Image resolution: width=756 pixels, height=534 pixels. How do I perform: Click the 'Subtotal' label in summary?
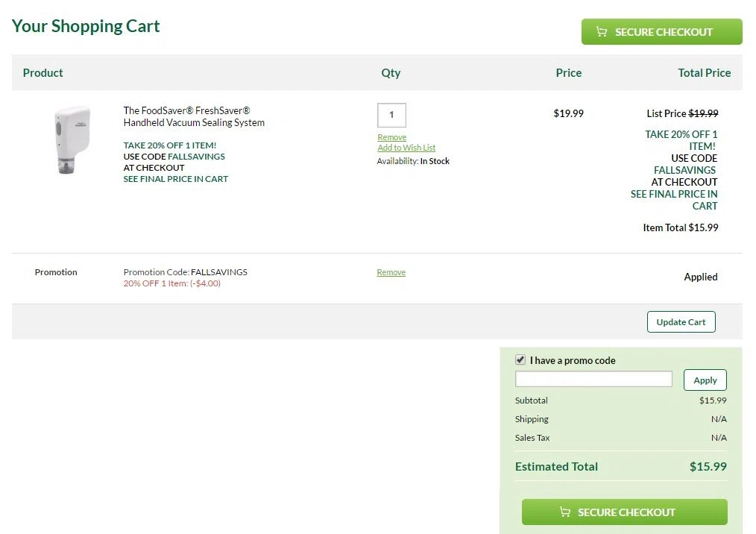coord(532,400)
